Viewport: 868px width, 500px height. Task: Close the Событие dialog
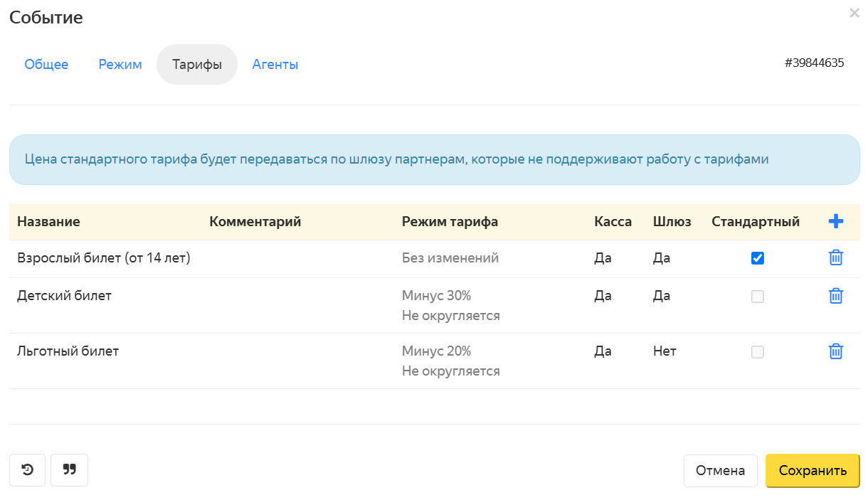point(854,13)
